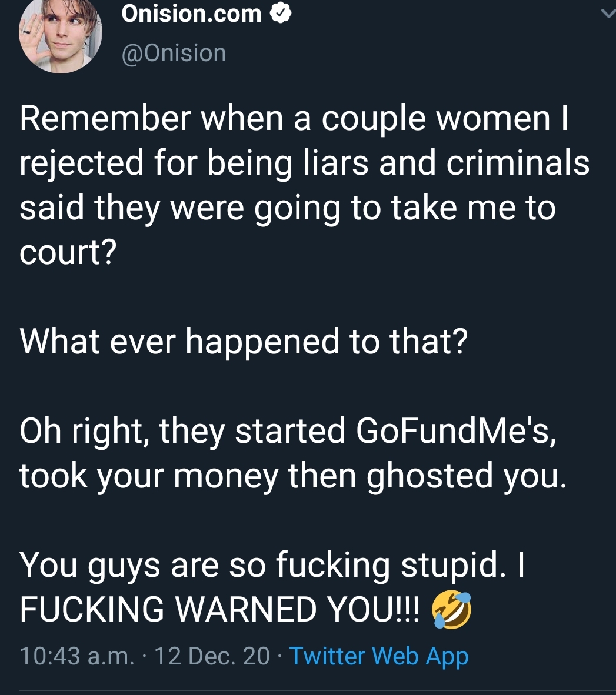Screen dimensions: 616x695
Task: Click the rolling-on-floor laughing emoji
Action: point(451,610)
